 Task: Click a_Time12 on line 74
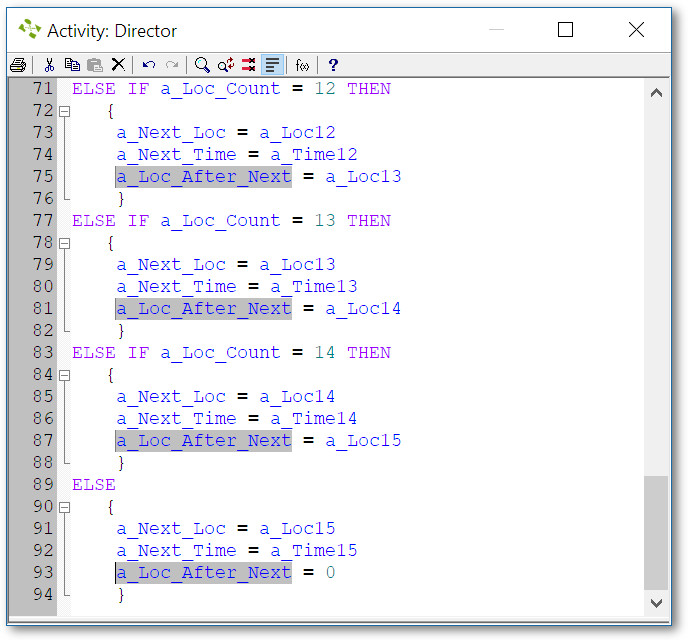pyautogui.click(x=314, y=155)
